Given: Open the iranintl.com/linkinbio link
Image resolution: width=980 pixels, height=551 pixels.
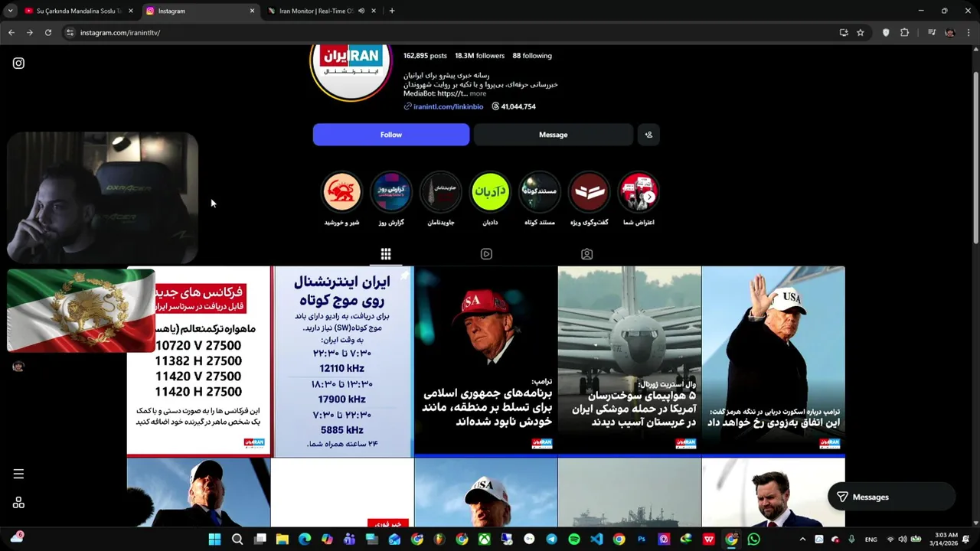Looking at the screenshot, I should (x=448, y=106).
